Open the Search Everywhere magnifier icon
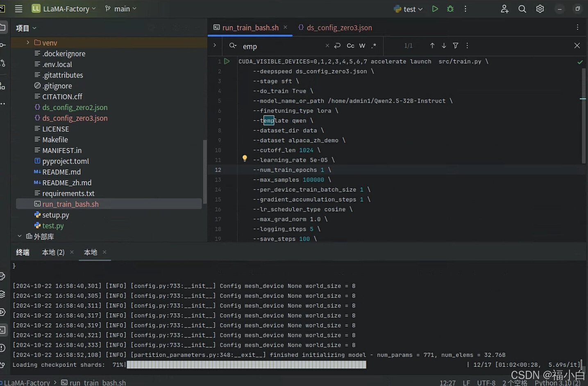 pos(522,9)
